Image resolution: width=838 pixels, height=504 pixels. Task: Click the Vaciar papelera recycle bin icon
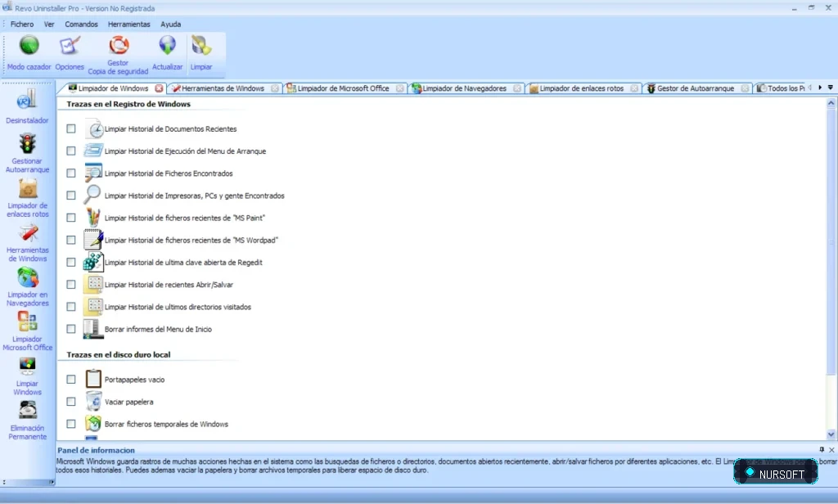[93, 402]
